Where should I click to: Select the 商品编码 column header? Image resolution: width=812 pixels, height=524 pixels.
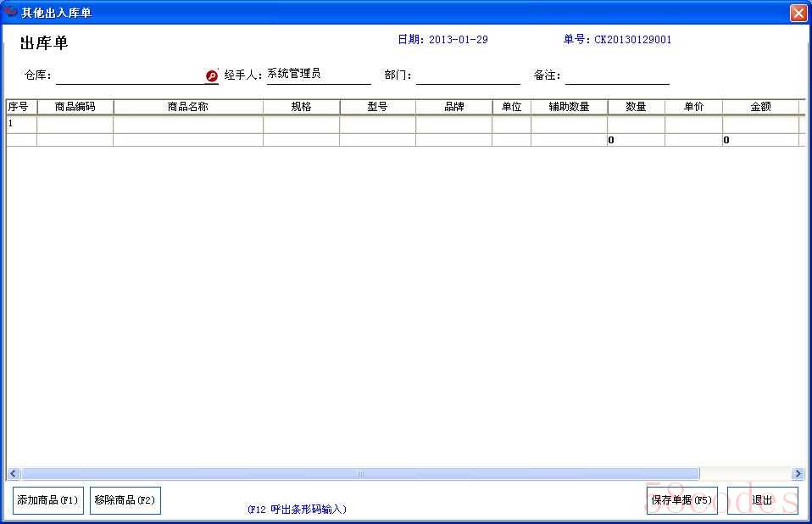click(75, 107)
